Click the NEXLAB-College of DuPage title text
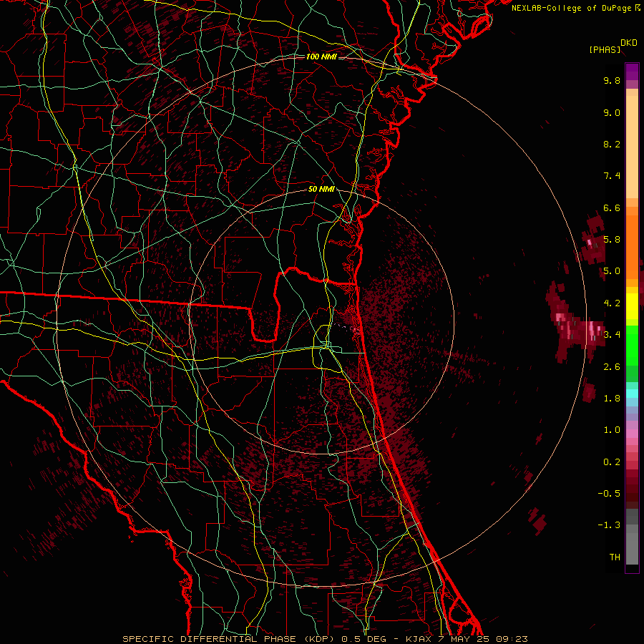Screen dimensions: 644x644 click(571, 8)
